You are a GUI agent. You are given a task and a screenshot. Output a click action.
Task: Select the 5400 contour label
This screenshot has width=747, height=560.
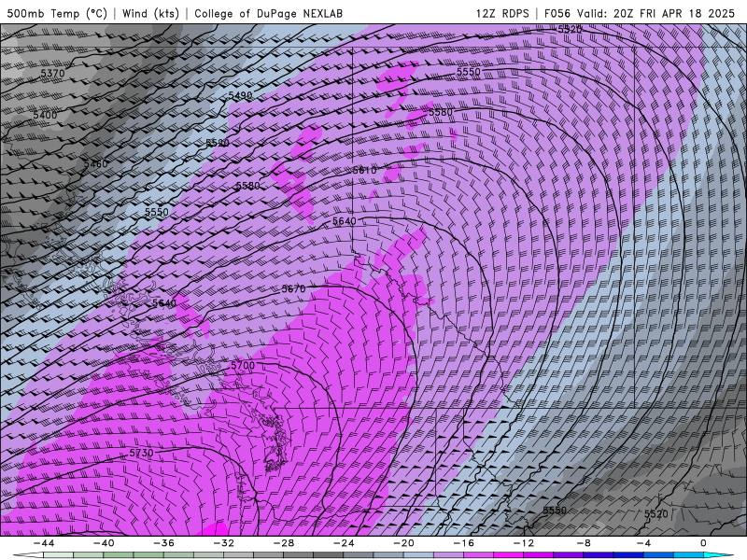click(x=45, y=115)
